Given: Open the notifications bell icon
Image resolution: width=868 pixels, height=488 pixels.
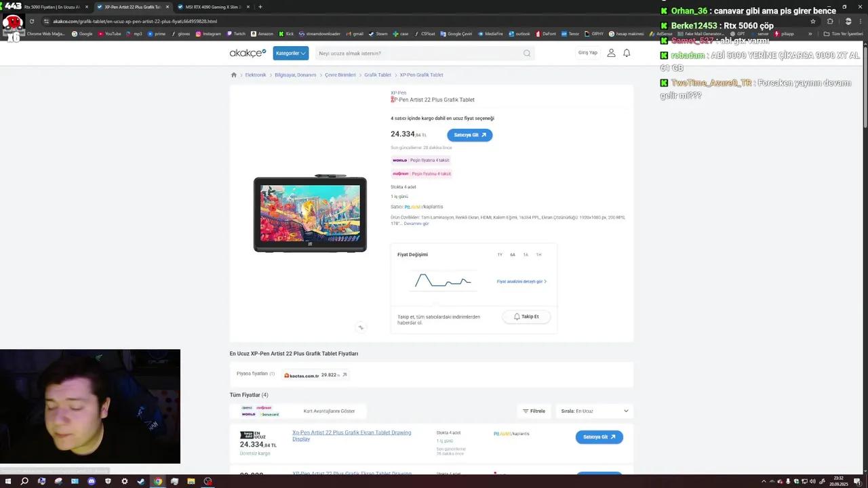Looking at the screenshot, I should pos(627,53).
